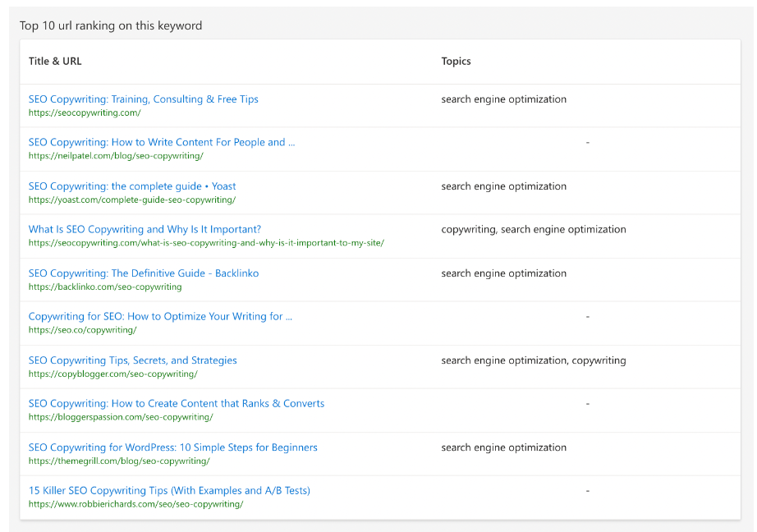Open 'SEO Copywriting: Training, Consulting & Free Tips' link
The height and width of the screenshot is (532, 757).
143,99
